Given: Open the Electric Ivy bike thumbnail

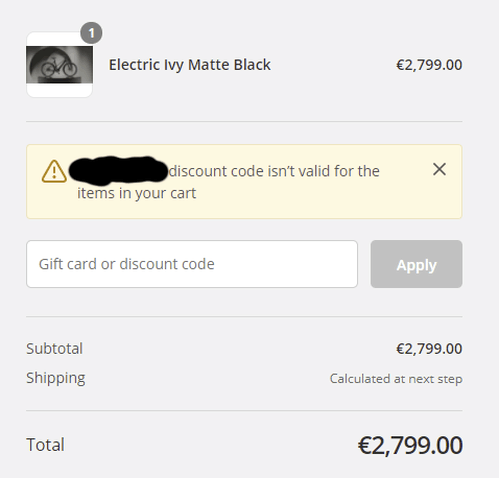Looking at the screenshot, I should point(59,65).
